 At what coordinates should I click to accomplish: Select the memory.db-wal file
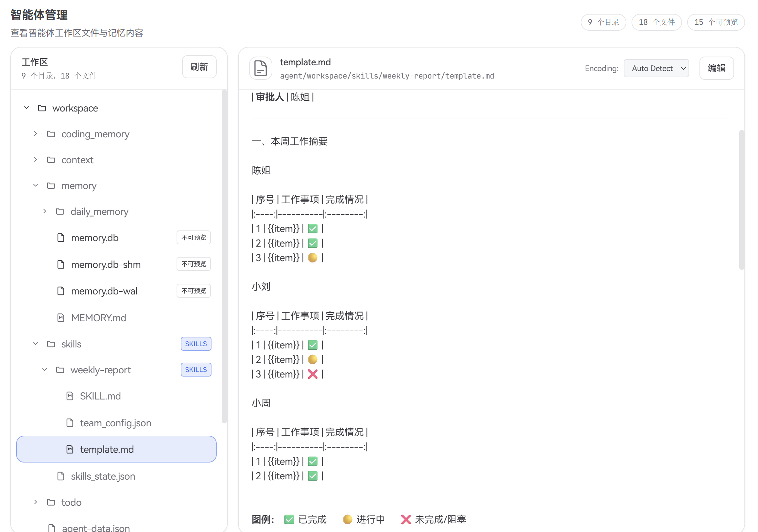tap(116, 291)
